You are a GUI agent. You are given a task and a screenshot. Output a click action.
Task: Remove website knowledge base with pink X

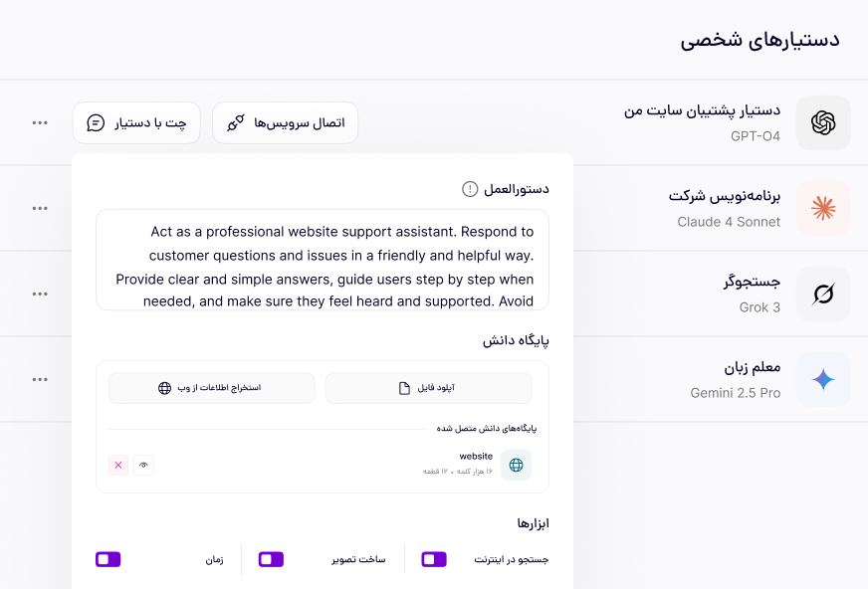point(118,465)
